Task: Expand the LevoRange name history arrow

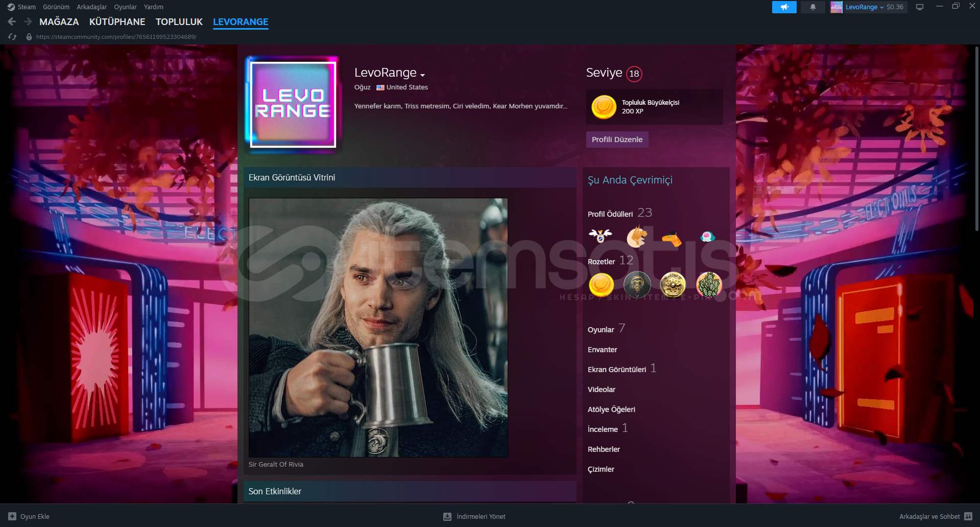Action: pyautogui.click(x=422, y=75)
